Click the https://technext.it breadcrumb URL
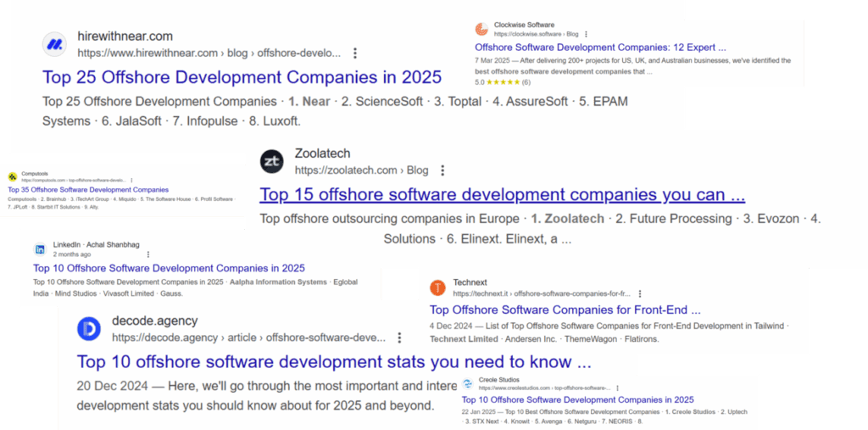 coord(542,293)
